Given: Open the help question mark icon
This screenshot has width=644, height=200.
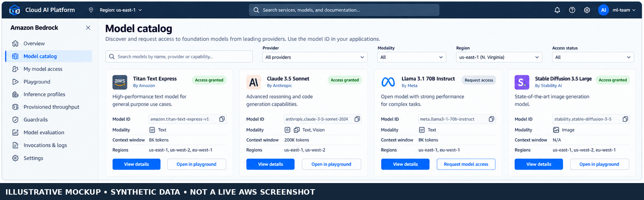Looking at the screenshot, I should pyautogui.click(x=572, y=10).
